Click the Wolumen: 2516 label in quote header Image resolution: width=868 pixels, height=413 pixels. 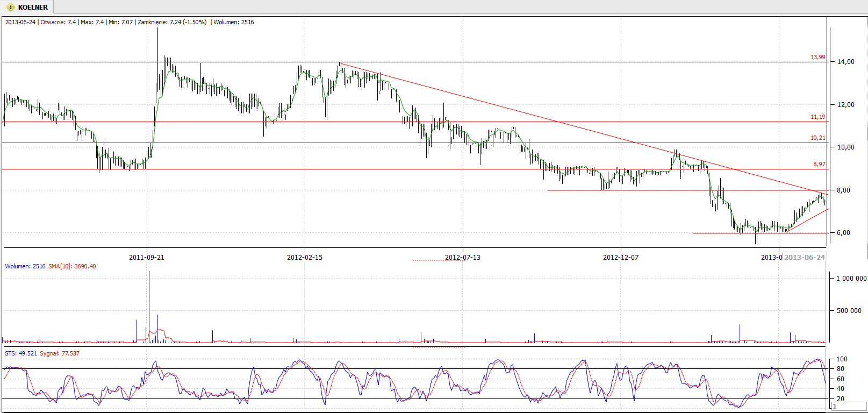click(234, 22)
